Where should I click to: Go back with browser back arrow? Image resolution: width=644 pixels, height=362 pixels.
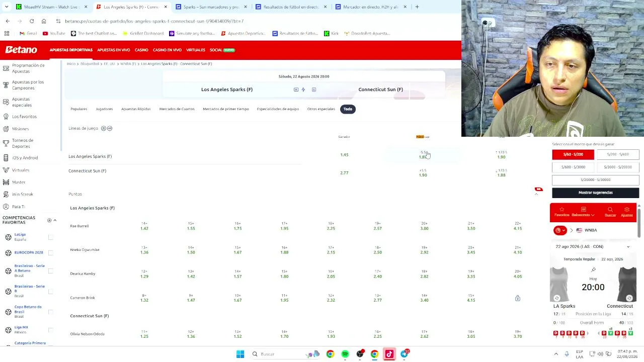(x=8, y=21)
